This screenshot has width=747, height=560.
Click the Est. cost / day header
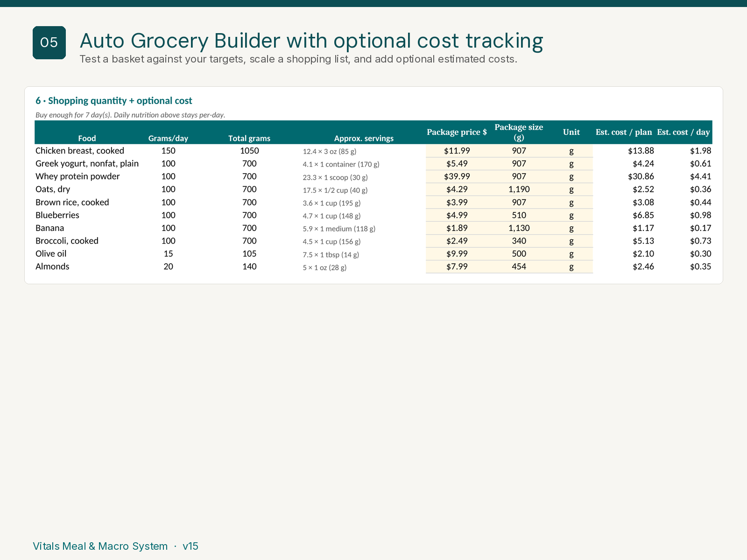coord(684,132)
